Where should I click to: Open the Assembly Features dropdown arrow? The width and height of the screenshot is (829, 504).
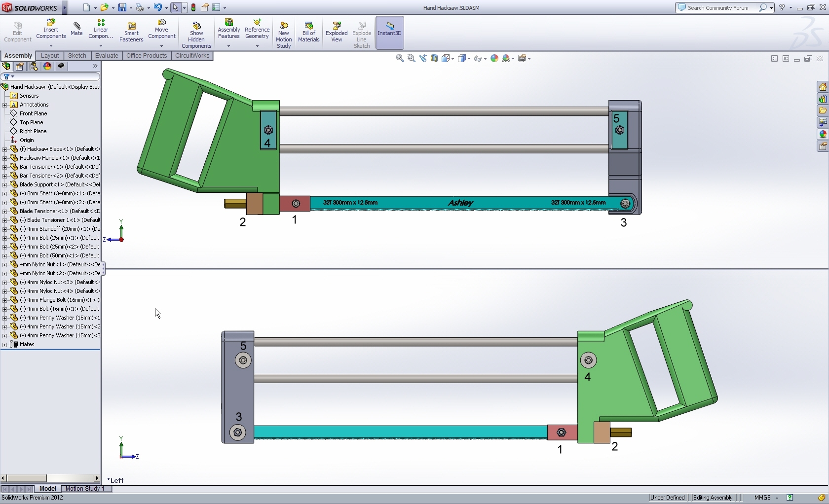(228, 46)
